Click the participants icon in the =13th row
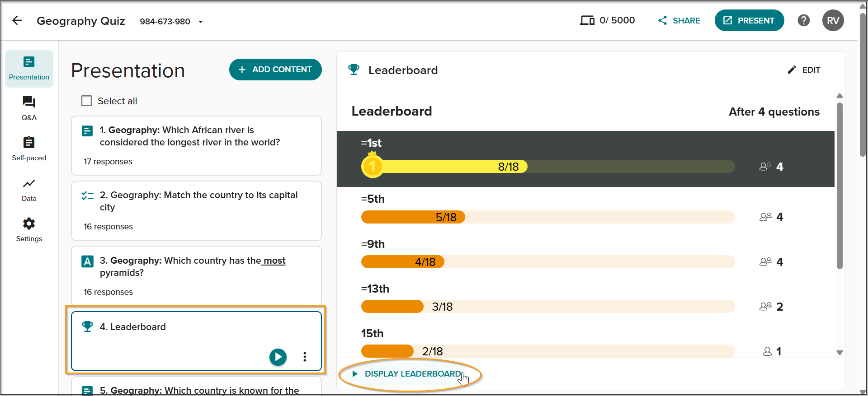Image resolution: width=868 pixels, height=396 pixels. [765, 306]
